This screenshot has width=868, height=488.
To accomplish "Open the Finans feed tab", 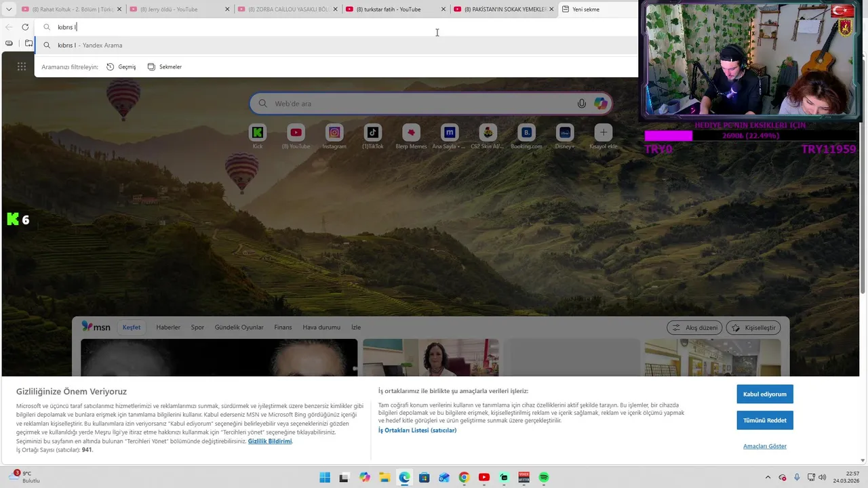I will pyautogui.click(x=283, y=327).
